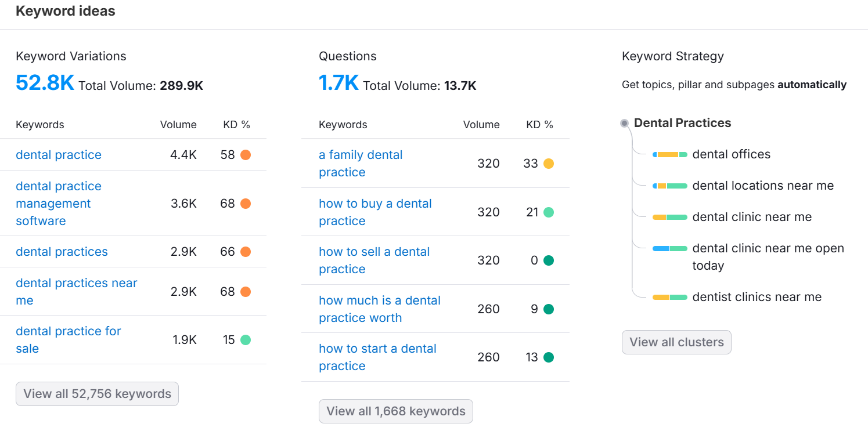
Task: Click the green KD dot for "how to start a dental practice"
Action: pos(548,357)
